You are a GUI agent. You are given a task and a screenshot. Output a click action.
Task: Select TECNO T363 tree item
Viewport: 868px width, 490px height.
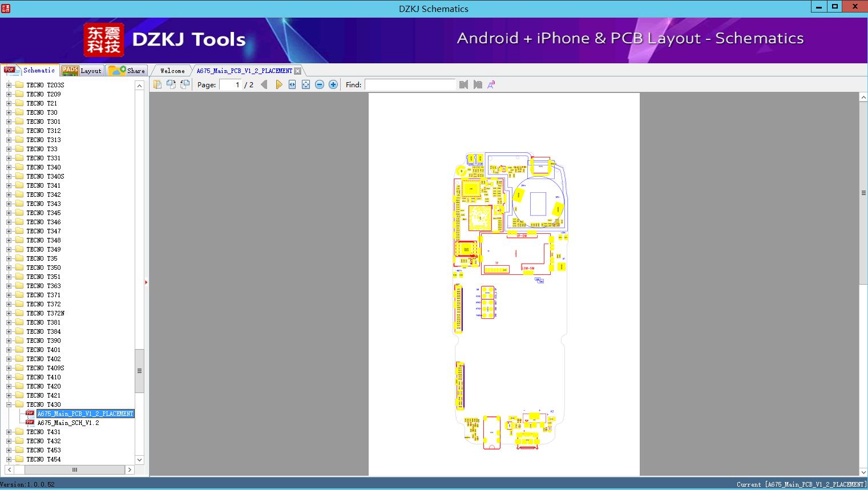click(43, 286)
